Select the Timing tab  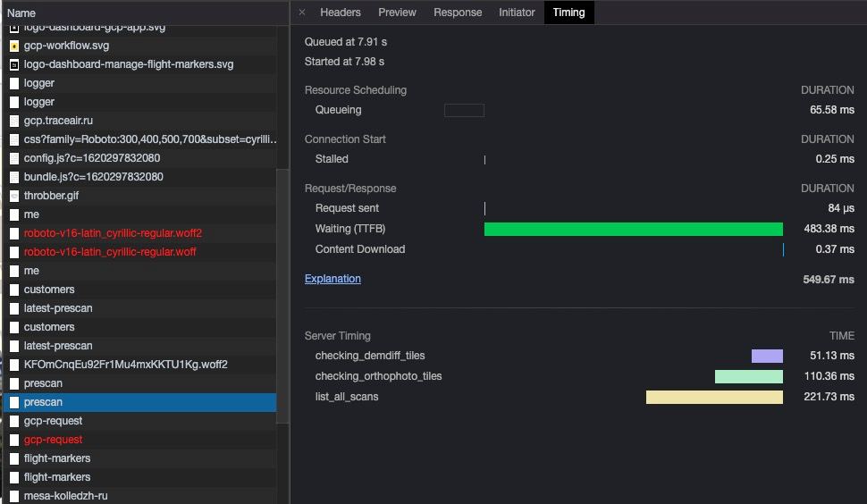(569, 13)
